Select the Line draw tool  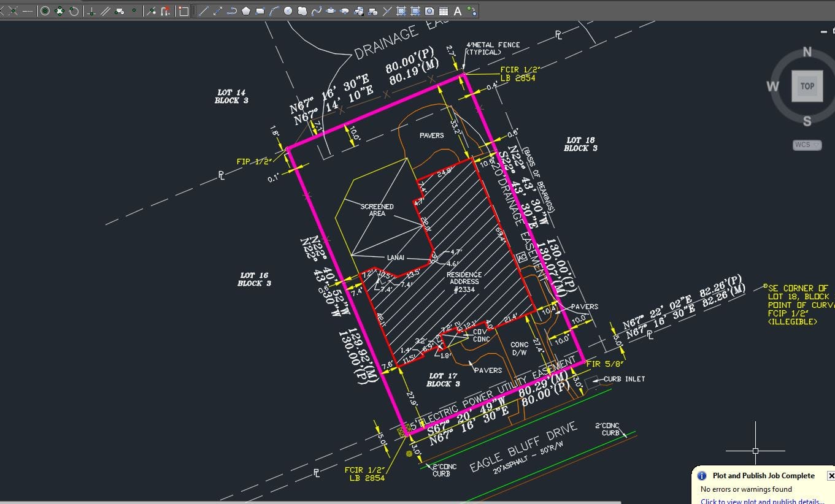(204, 11)
